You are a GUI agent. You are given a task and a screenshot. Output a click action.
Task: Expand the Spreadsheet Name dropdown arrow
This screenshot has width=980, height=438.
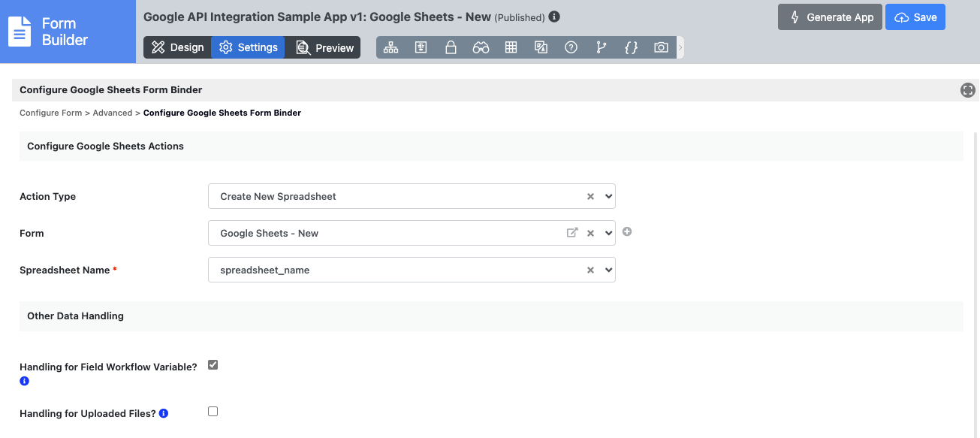coord(608,270)
